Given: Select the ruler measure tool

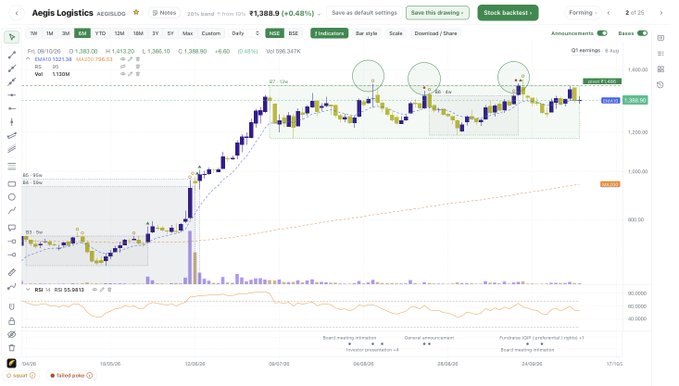Looking at the screenshot, I should 12,272.
